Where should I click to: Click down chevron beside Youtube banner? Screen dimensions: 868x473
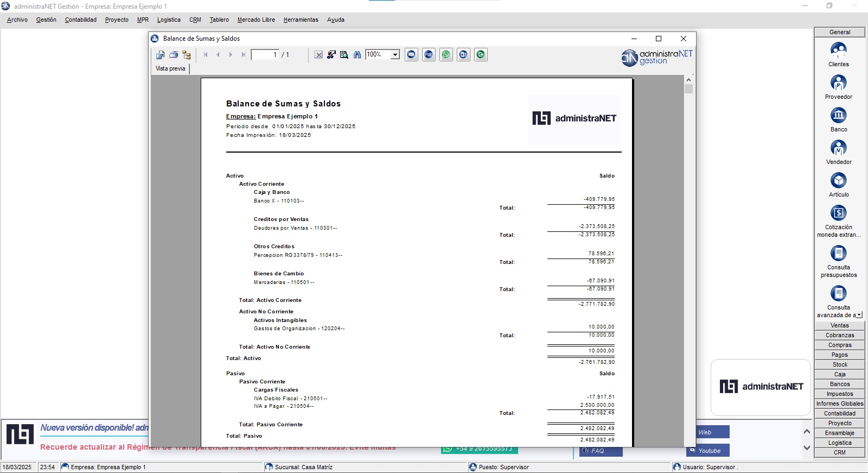pos(807,448)
